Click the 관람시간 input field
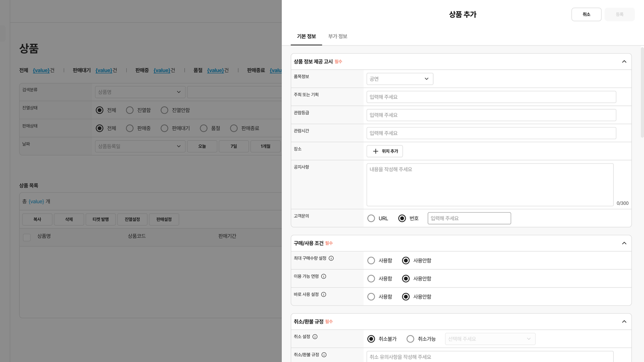Screen dimensions: 644x362 point(491,133)
